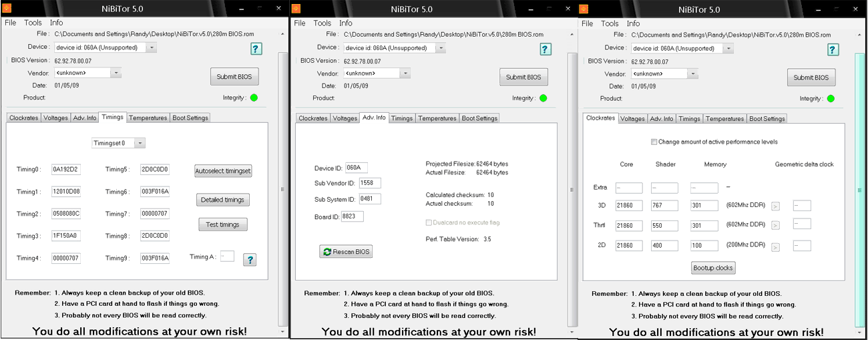Viewport: 868px width, 340px height.
Task: Click the help icon beside Timing A
Action: (249, 260)
